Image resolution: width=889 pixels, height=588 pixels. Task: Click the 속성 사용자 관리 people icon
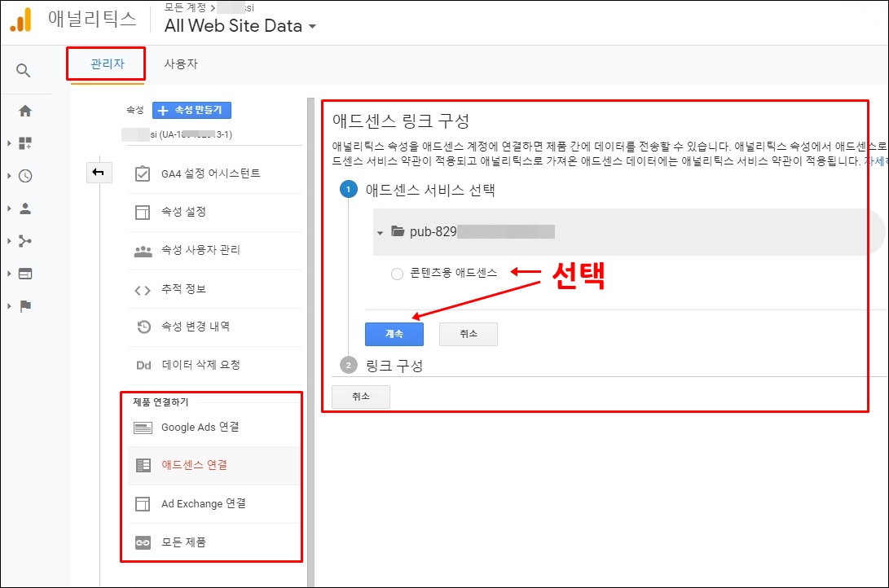pyautogui.click(x=143, y=251)
